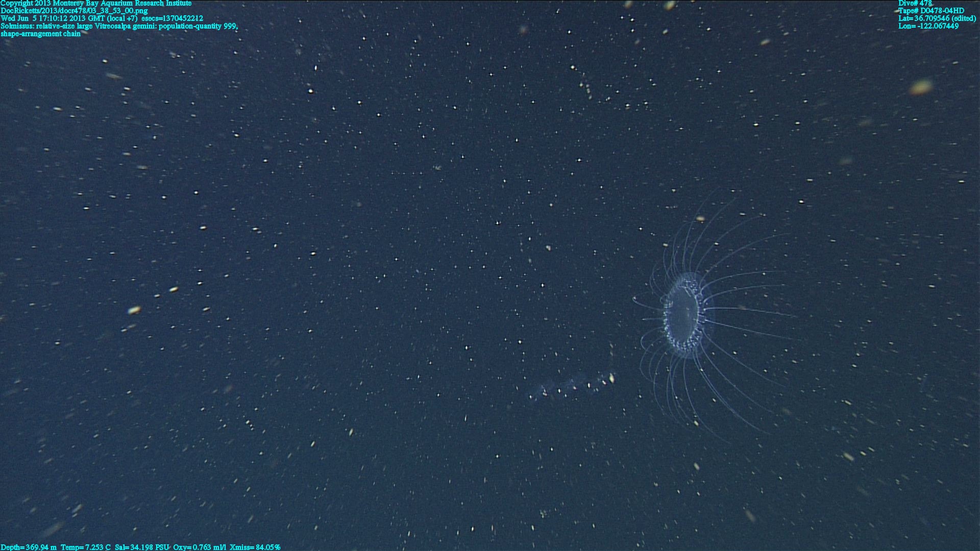Click the Lat= 36.709546 (edited) readout
The height and width of the screenshot is (551, 980).
937,18
